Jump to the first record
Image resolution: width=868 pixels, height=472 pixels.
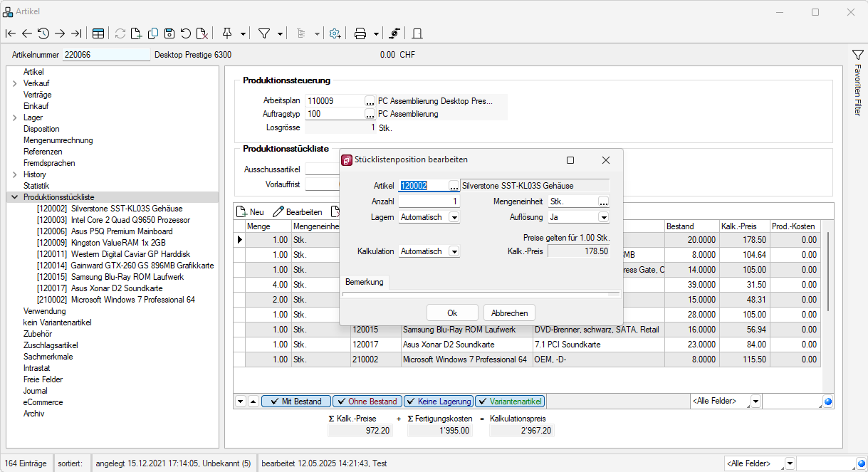11,33
